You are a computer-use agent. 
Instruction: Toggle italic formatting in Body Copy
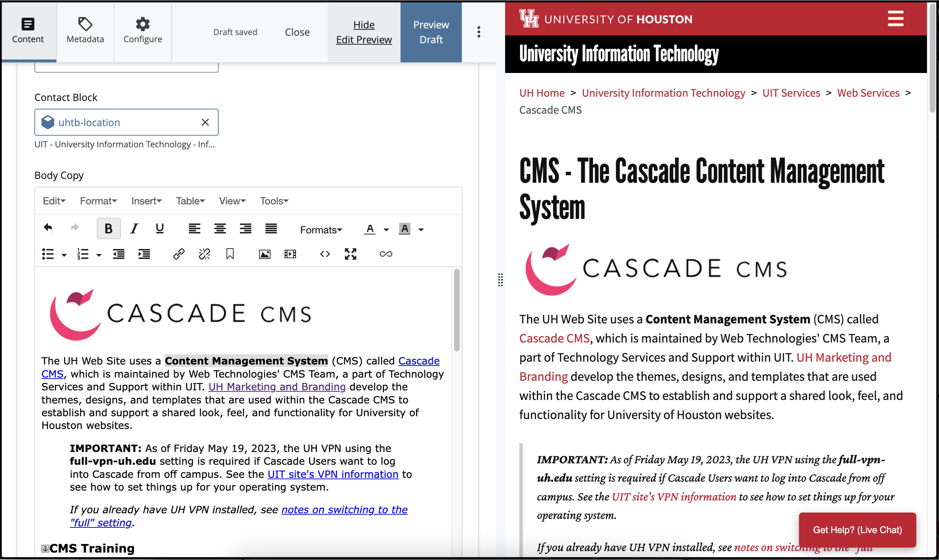point(134,228)
